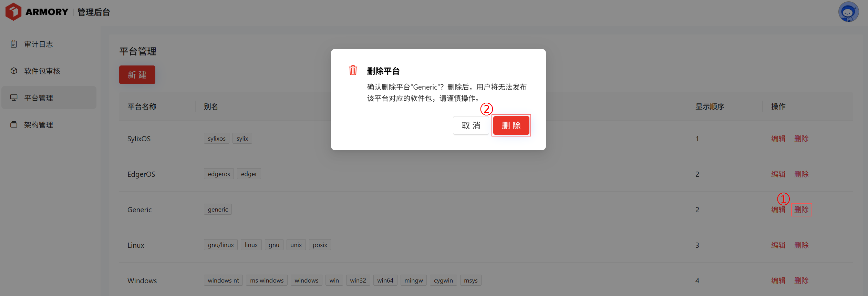Cancel the delete dialog with 取消
Viewport: 868px width, 296px height.
[471, 125]
